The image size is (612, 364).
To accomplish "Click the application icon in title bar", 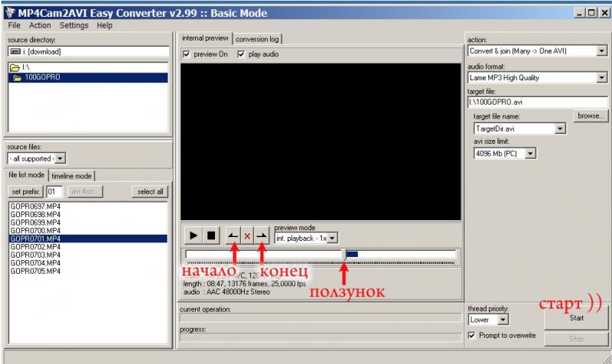I will pyautogui.click(x=10, y=13).
